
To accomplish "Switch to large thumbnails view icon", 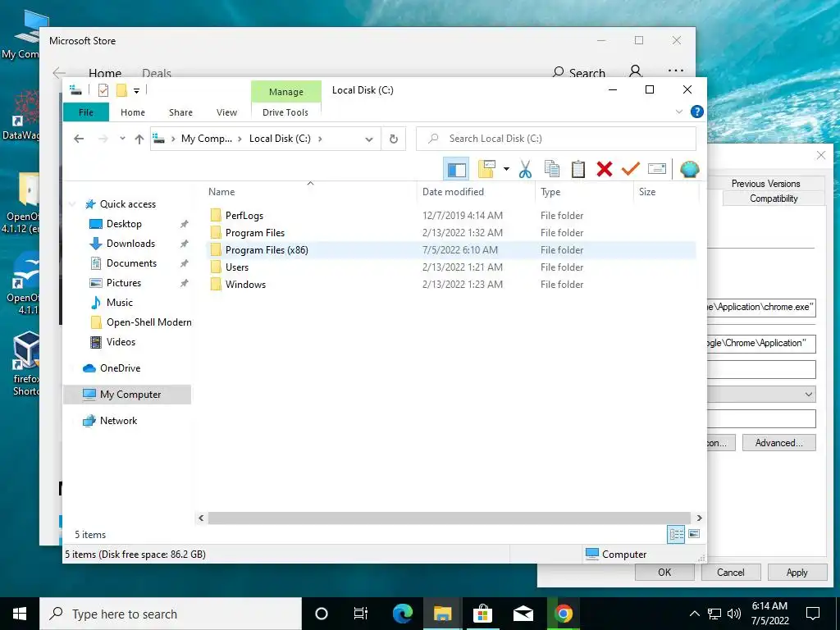I will click(694, 534).
